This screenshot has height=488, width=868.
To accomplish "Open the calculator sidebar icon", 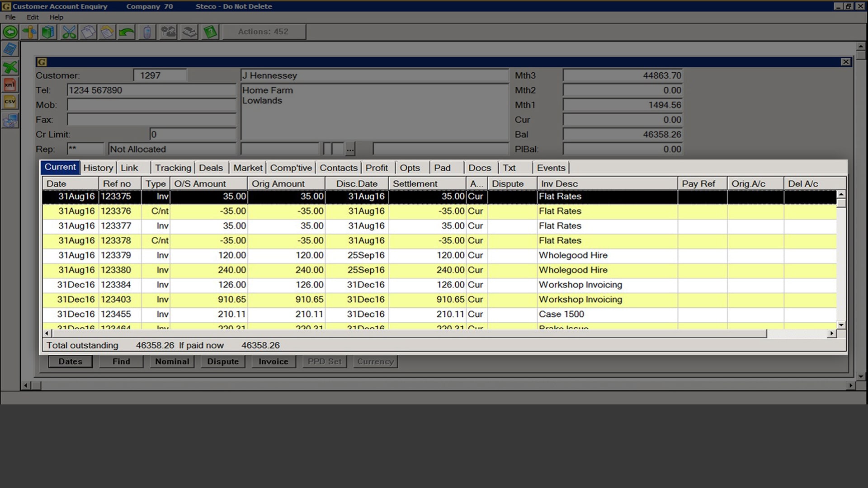I will pos(9,49).
